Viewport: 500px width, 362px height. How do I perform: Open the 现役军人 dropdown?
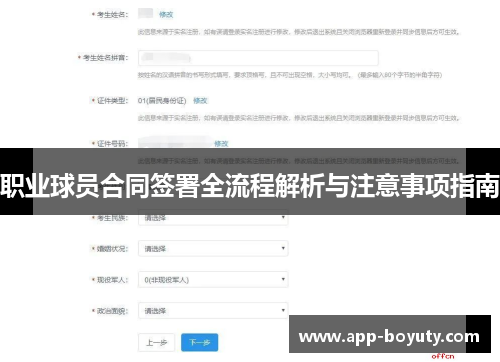point(213,280)
